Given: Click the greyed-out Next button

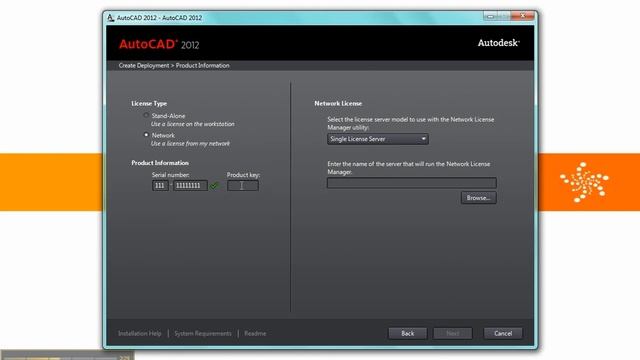Looking at the screenshot, I should click(x=452, y=333).
